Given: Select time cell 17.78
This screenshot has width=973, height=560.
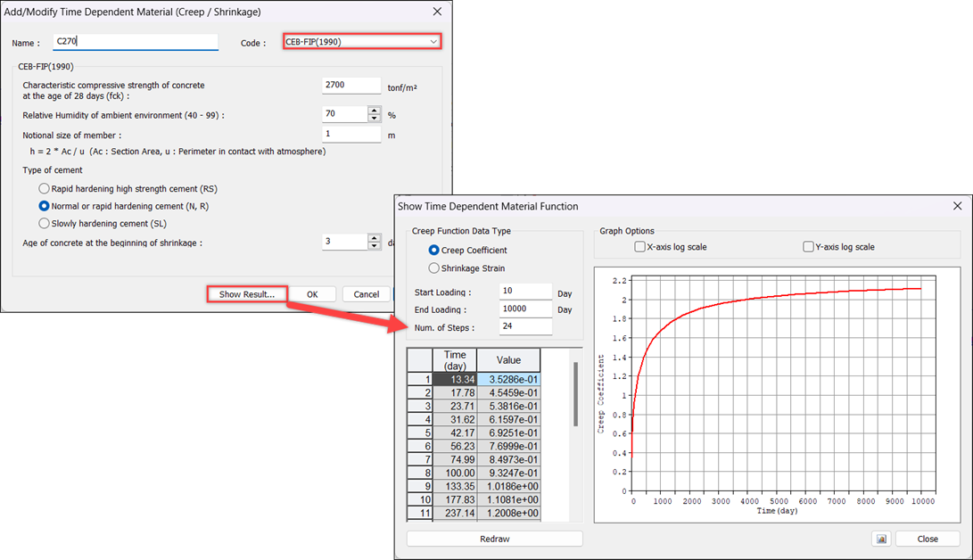Looking at the screenshot, I should coord(454,392).
